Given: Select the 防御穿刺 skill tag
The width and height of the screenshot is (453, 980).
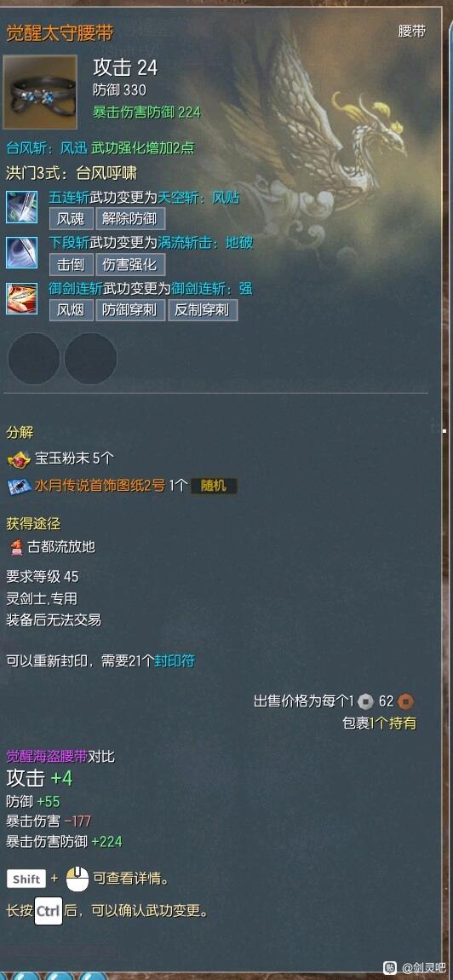Looking at the screenshot, I should (x=130, y=310).
